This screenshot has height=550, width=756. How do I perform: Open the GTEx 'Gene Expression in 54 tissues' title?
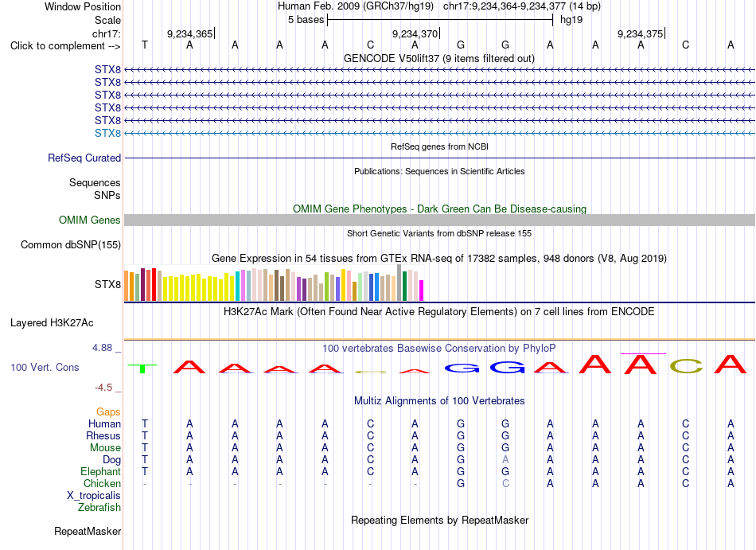click(439, 259)
